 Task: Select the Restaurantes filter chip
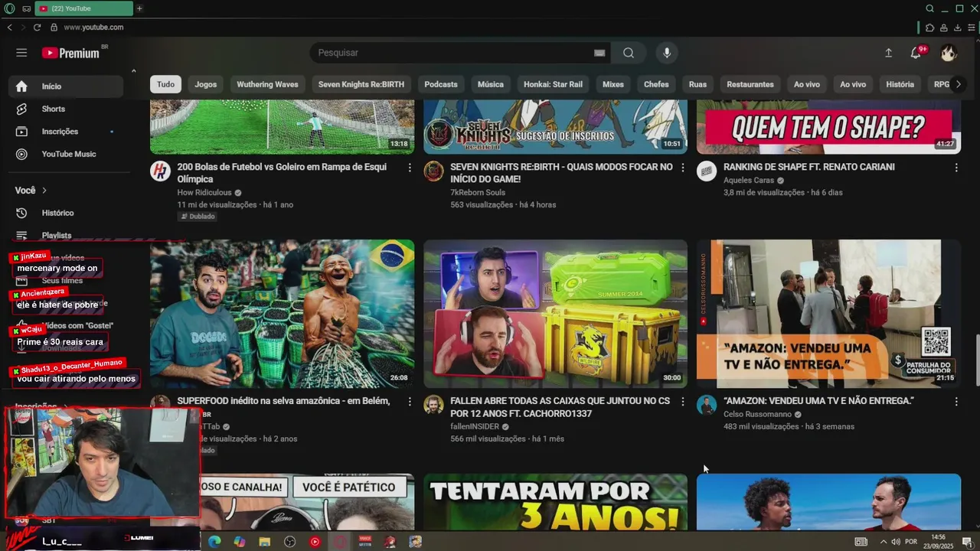tap(750, 84)
